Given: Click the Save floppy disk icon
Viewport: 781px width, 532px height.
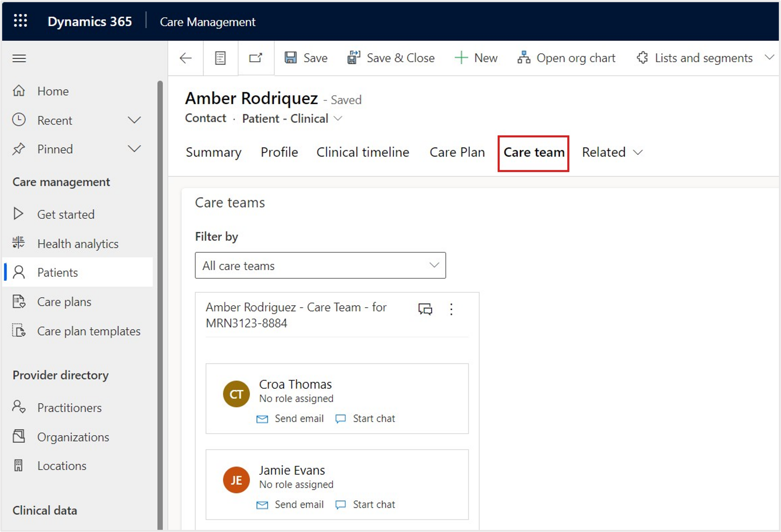Looking at the screenshot, I should coord(291,57).
